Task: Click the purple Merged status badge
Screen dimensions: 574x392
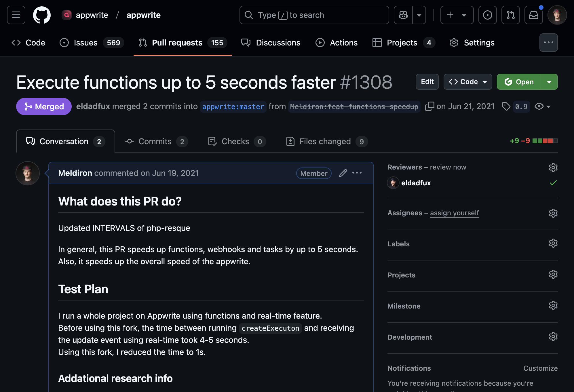Action: (44, 106)
